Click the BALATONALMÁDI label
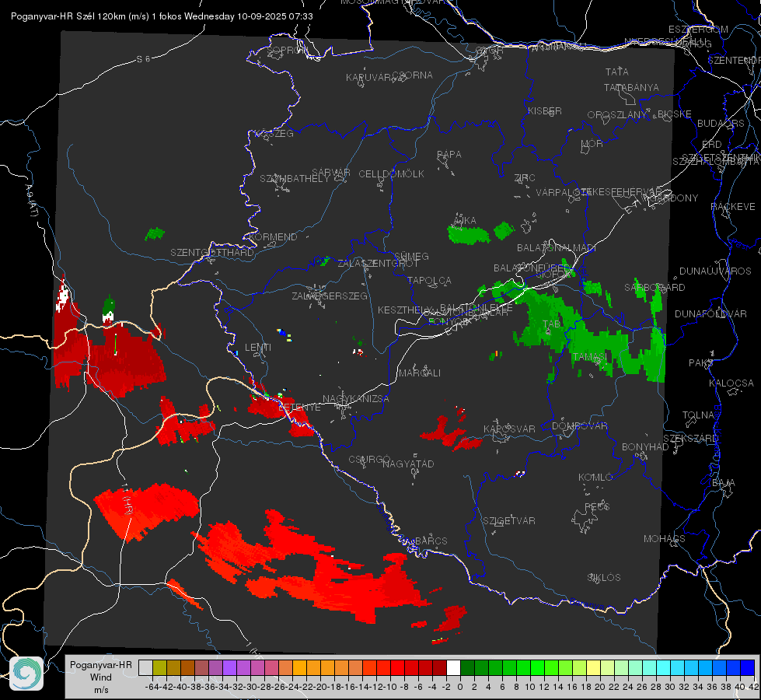This screenshot has width=761, height=700. [557, 247]
